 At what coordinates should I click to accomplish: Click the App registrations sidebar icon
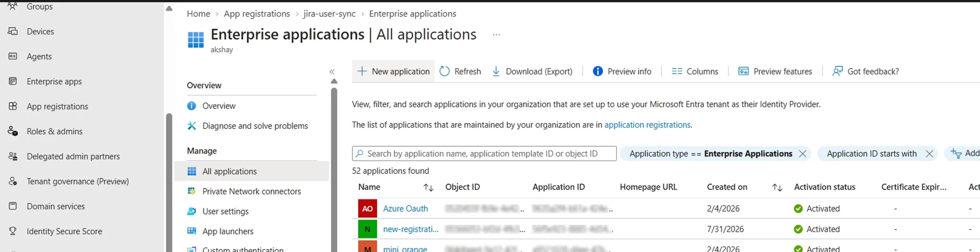pyautogui.click(x=13, y=106)
